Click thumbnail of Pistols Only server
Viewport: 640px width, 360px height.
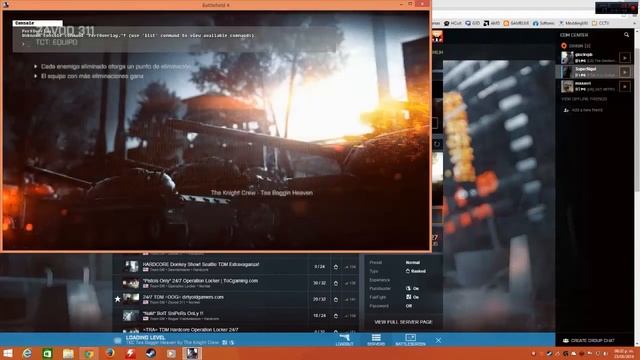(x=131, y=283)
